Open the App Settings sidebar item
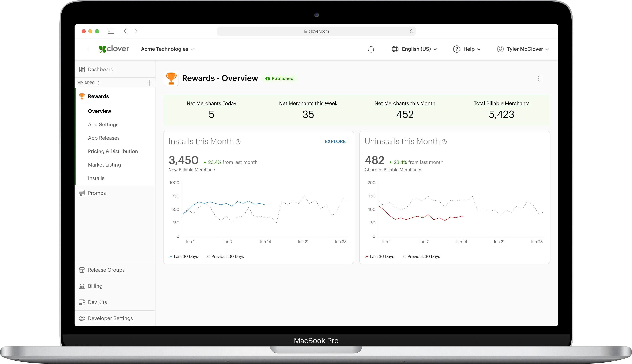Viewport: 632px width, 364px height. click(103, 125)
